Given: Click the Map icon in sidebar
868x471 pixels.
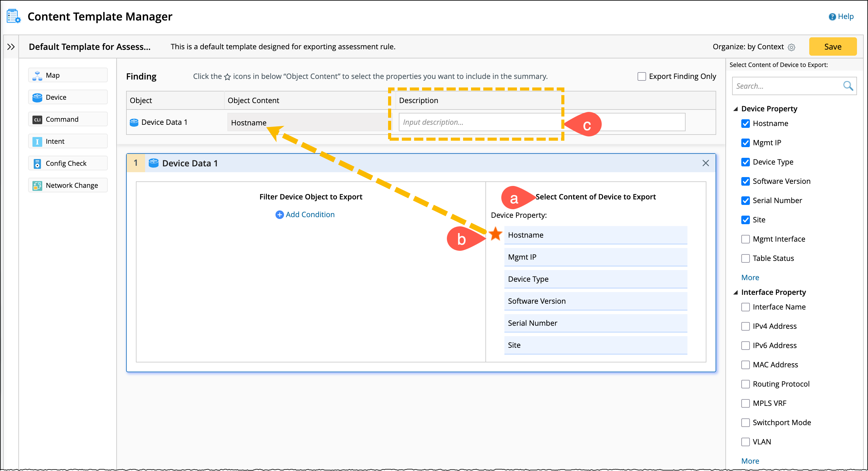Looking at the screenshot, I should click(x=37, y=76).
